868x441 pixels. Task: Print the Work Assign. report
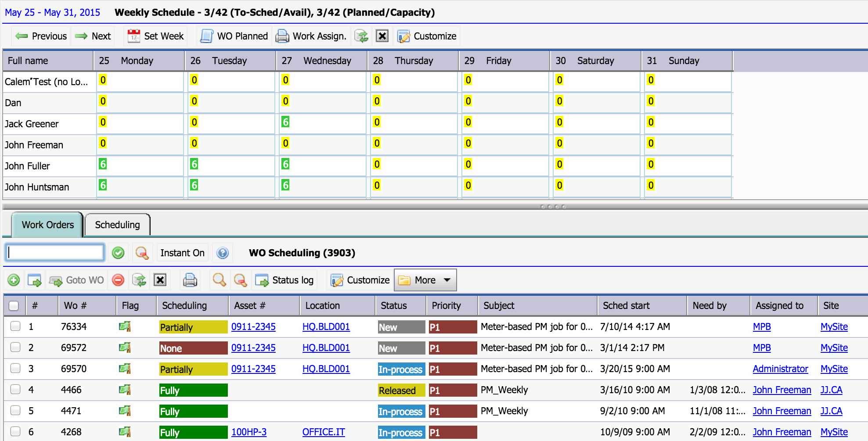pos(311,36)
